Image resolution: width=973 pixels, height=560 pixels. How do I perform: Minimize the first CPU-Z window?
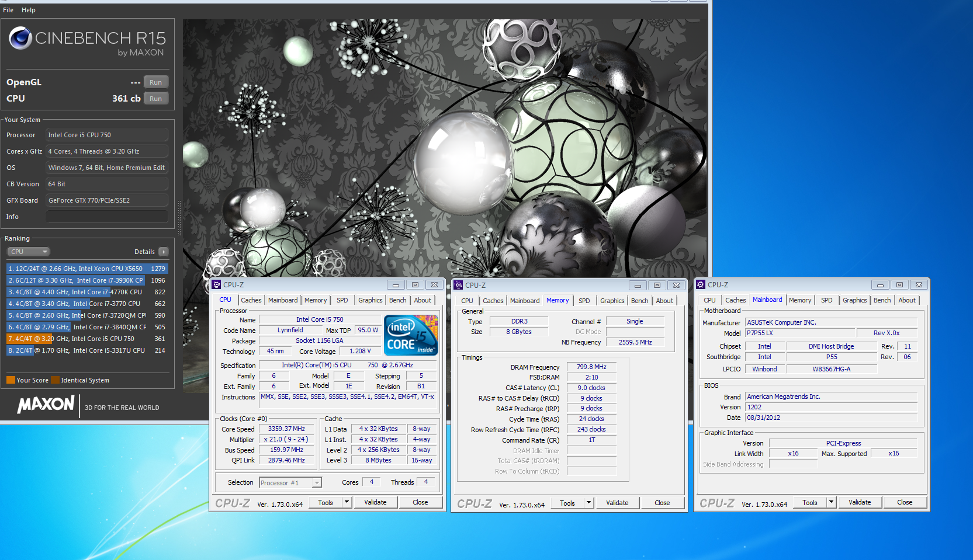396,285
